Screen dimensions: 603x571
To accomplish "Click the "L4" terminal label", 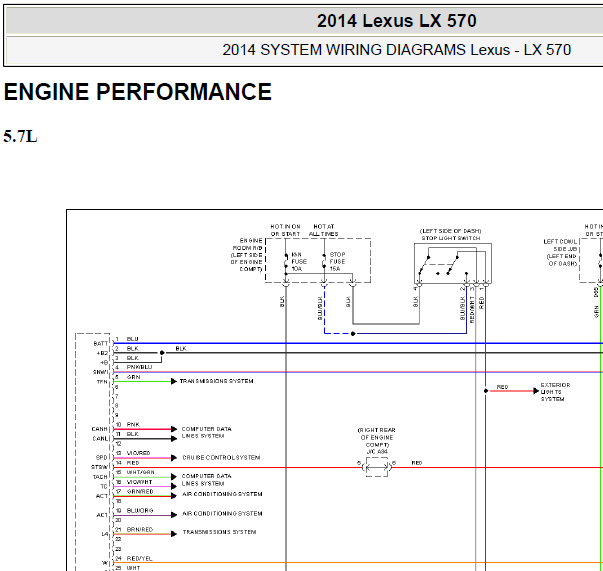I will [105, 534].
